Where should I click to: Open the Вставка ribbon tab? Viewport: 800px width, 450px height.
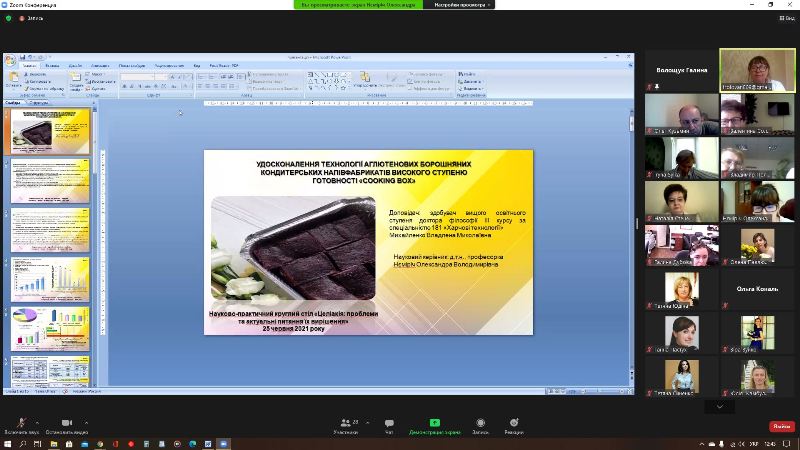point(52,66)
